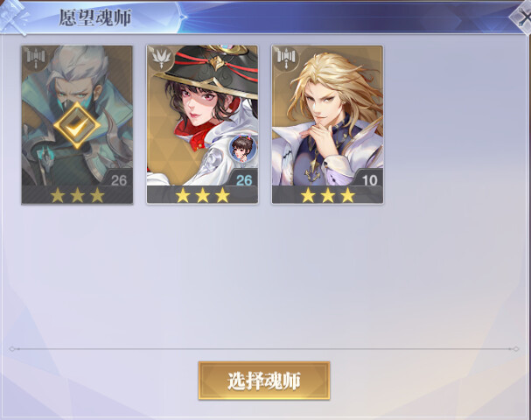Click the class icon on masked character card
This screenshot has height=420, width=531.
point(36,56)
